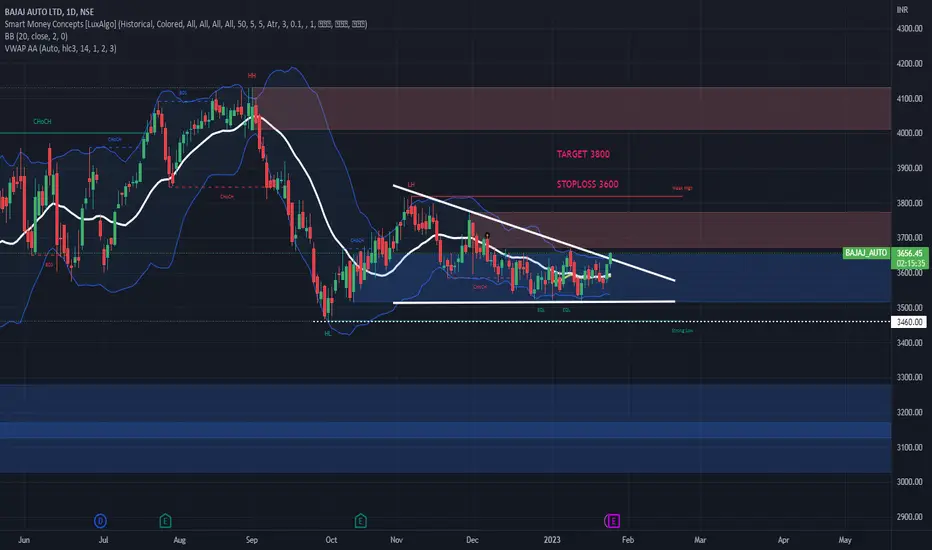The image size is (932, 550).
Task: Click the purple earnings 'E' marker near February
Action: click(x=612, y=521)
